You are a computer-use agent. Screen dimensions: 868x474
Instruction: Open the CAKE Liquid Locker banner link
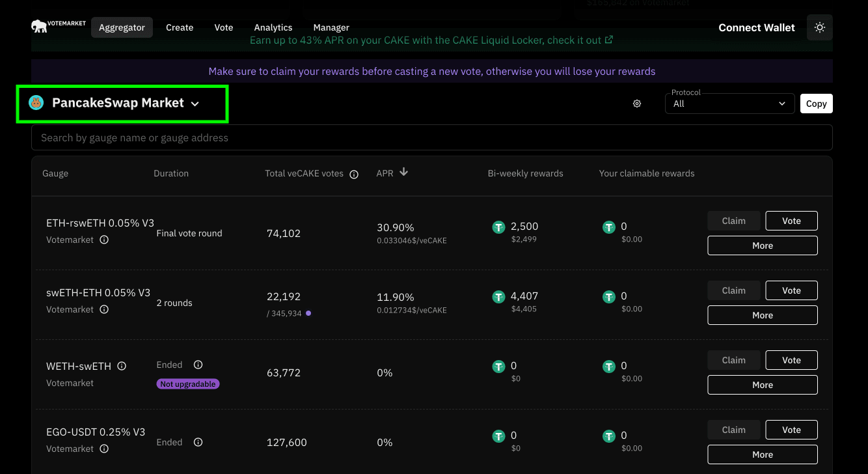[431, 40]
